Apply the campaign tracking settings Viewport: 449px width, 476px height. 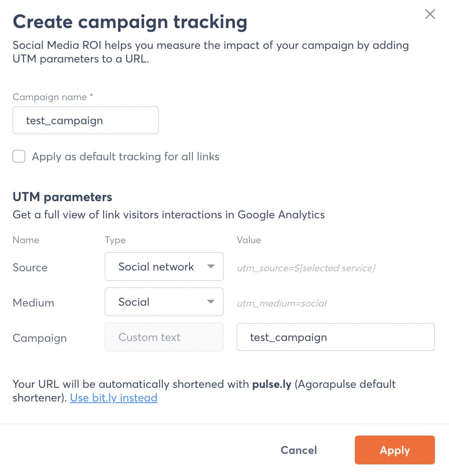pyautogui.click(x=394, y=450)
